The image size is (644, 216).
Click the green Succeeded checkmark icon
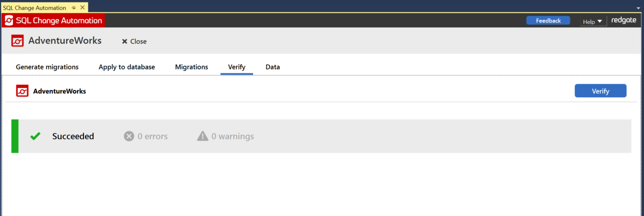pyautogui.click(x=35, y=136)
